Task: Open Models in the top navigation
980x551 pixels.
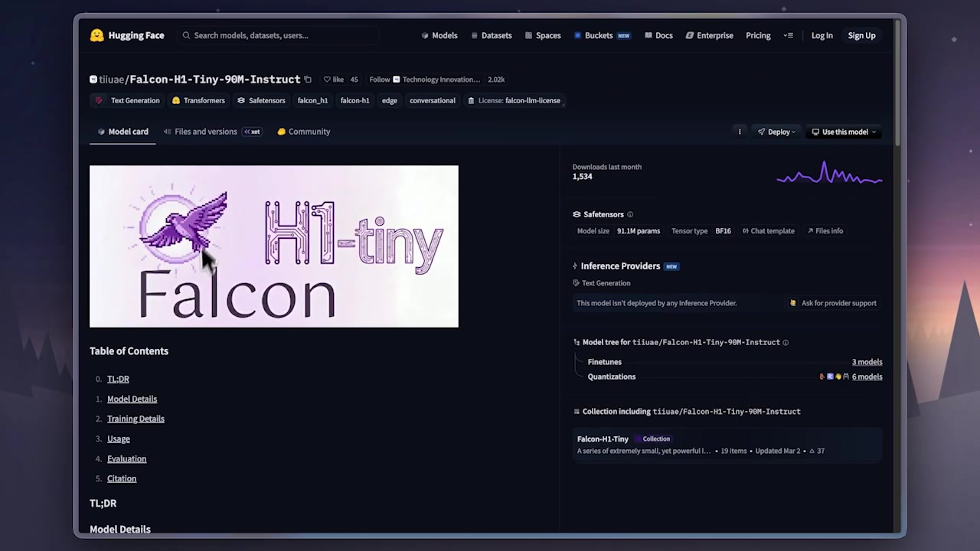Action: tap(439, 35)
